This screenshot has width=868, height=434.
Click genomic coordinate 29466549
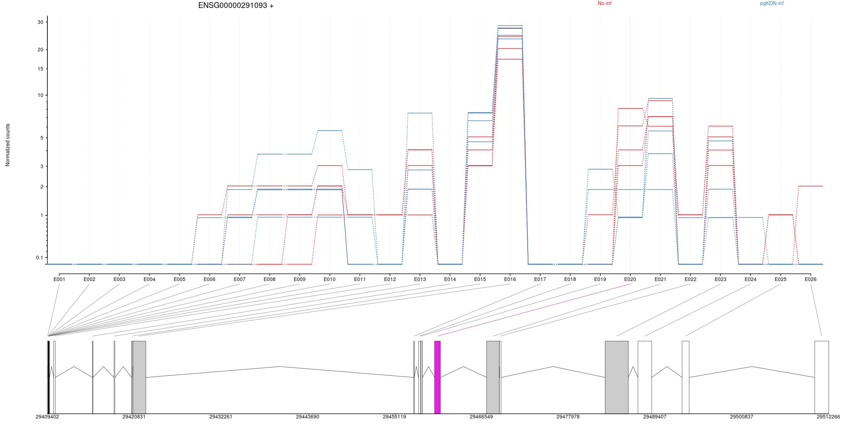(x=481, y=417)
